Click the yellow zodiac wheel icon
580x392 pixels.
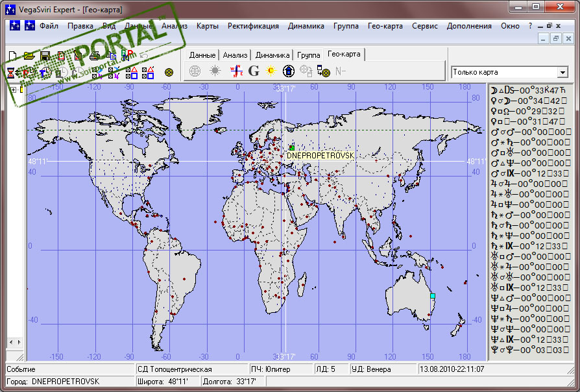point(169,73)
